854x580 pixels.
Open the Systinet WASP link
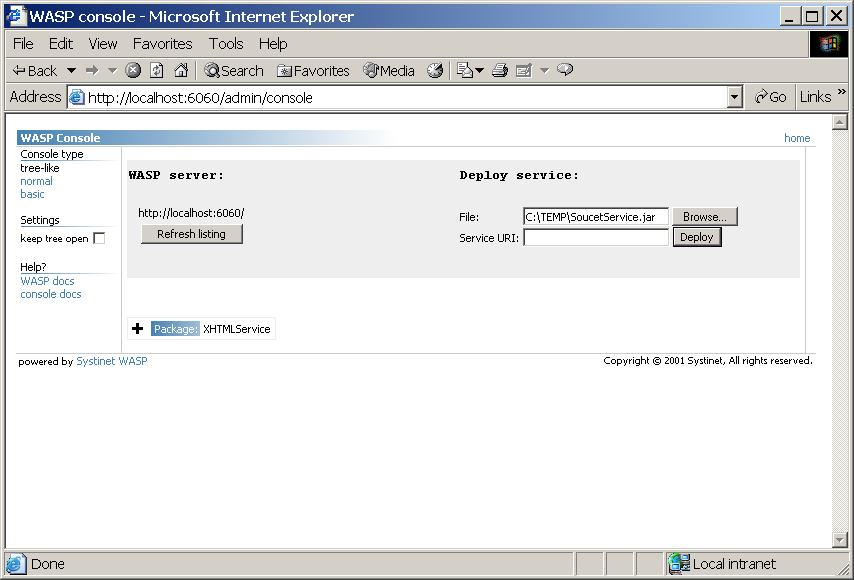[x=112, y=361]
